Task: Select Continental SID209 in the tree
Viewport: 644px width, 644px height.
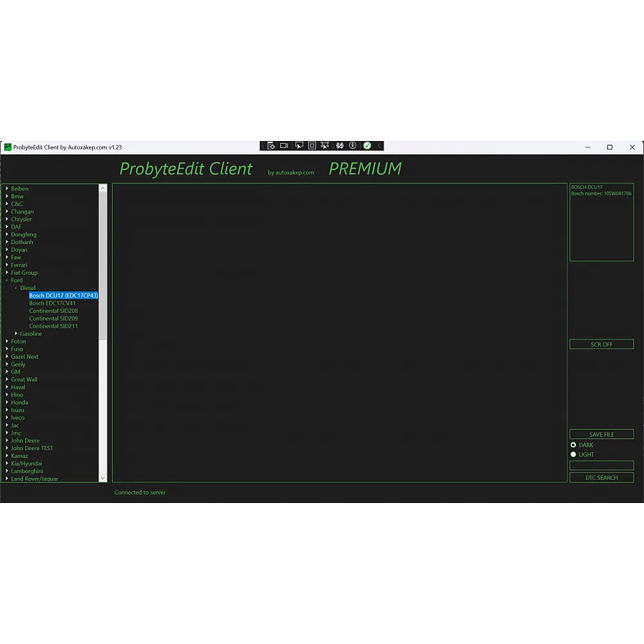Action: click(x=53, y=319)
